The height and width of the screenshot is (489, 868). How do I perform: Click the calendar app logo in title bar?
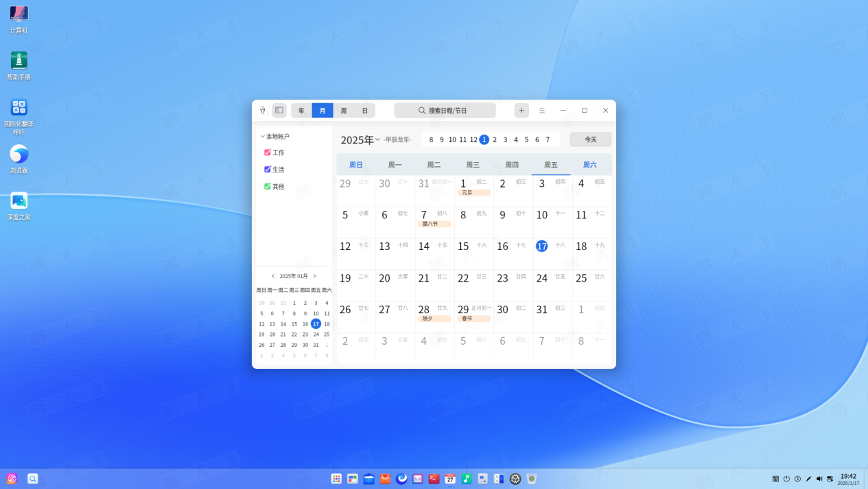pos(262,111)
